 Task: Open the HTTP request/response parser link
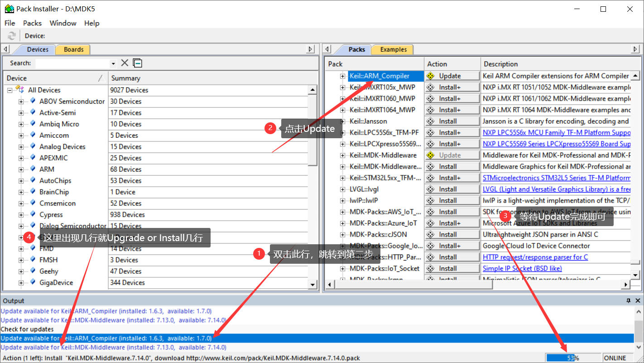(535, 257)
